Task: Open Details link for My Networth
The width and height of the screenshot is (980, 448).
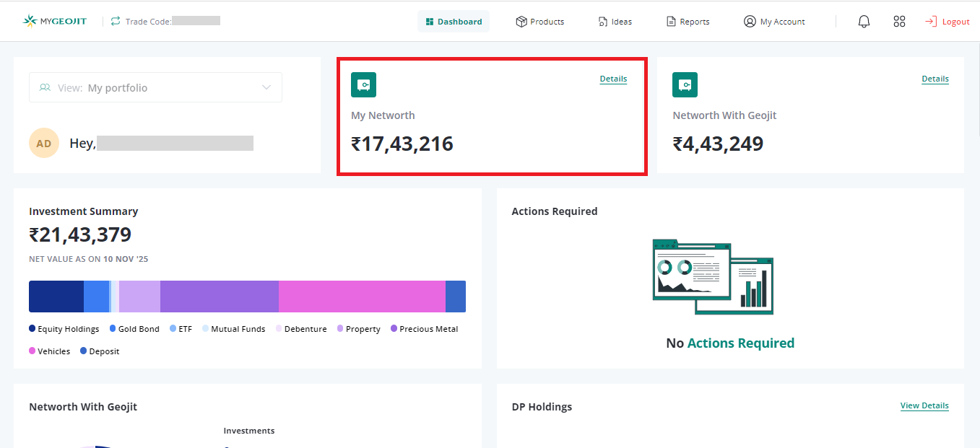Action: click(x=613, y=79)
